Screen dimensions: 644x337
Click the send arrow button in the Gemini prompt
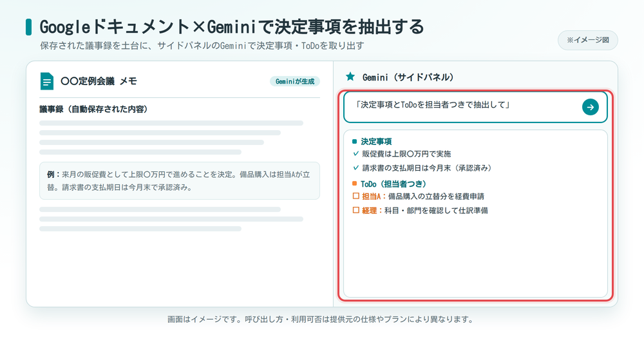pos(590,107)
